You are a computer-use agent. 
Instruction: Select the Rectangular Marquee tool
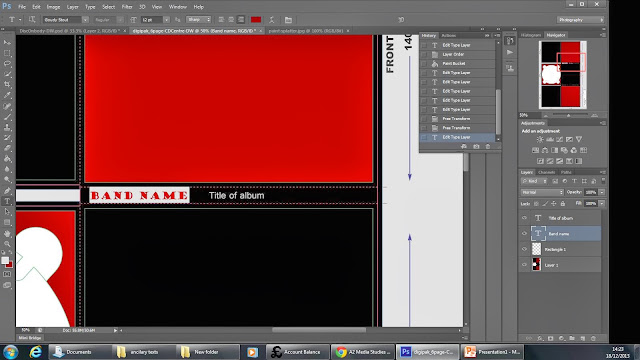tap(7, 53)
